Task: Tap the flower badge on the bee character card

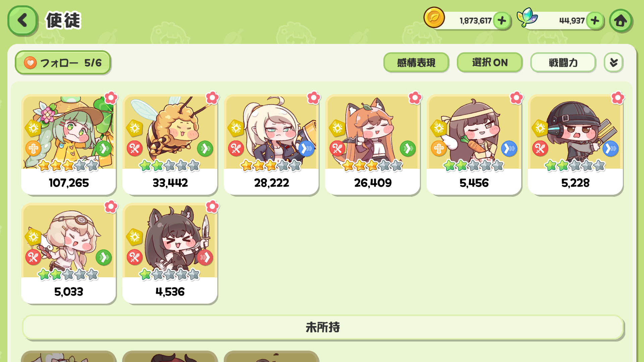Action: tap(212, 98)
